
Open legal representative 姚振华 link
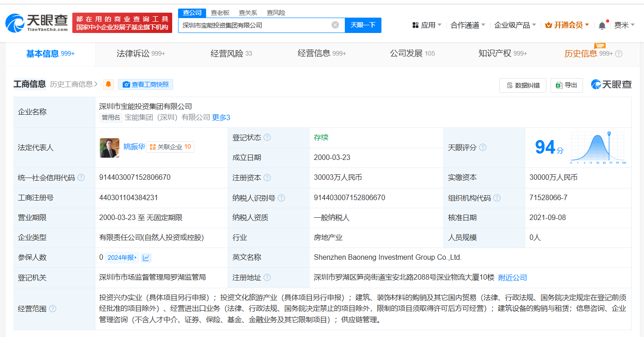134,146
